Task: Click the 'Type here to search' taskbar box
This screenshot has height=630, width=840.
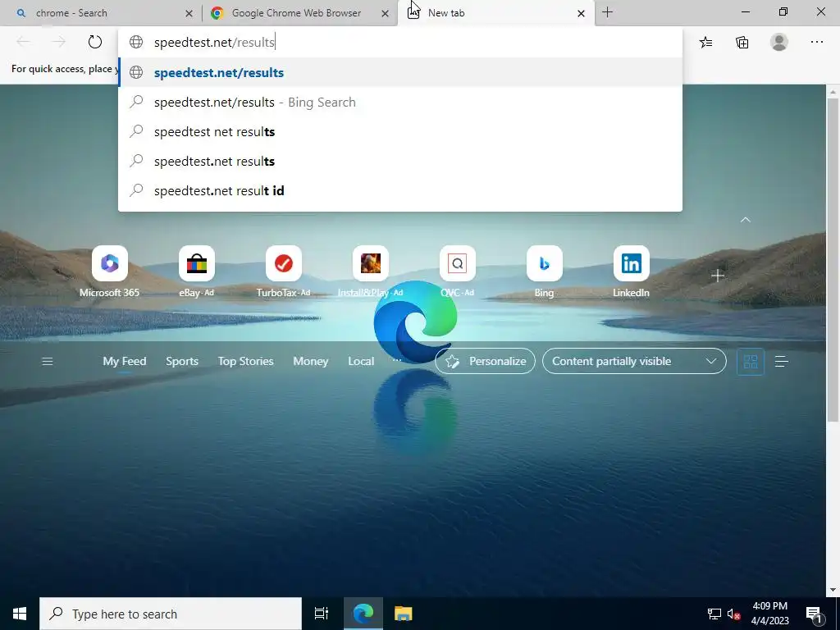Action: [x=171, y=614]
